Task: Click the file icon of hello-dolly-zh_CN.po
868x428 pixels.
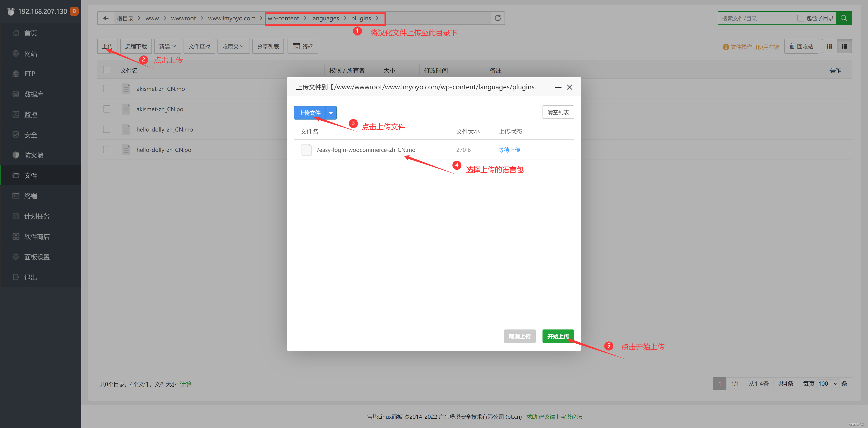Action: [x=126, y=150]
